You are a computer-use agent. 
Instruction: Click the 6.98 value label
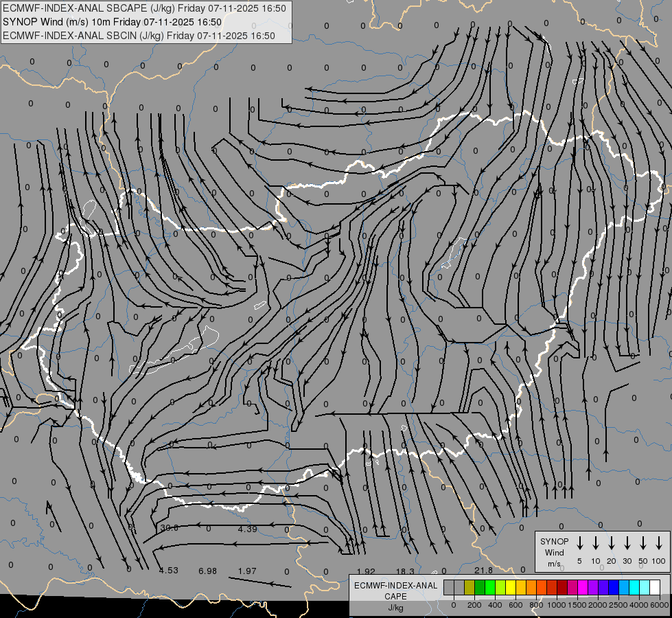pos(207,571)
